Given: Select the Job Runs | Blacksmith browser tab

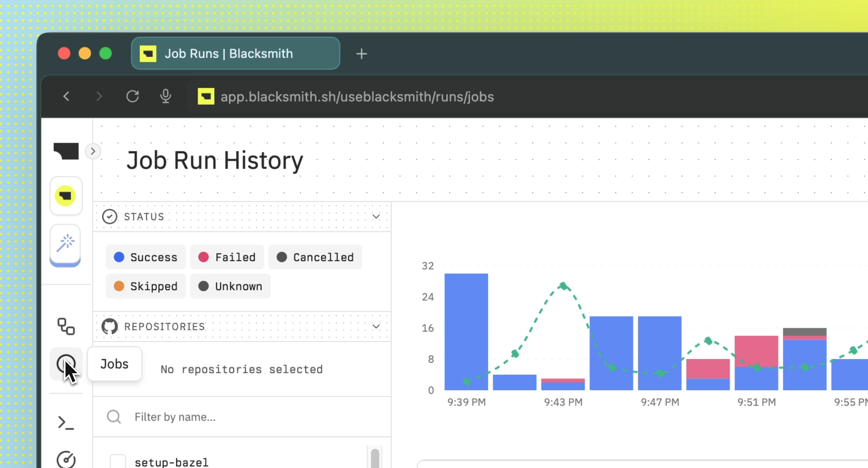Looking at the screenshot, I should [236, 53].
